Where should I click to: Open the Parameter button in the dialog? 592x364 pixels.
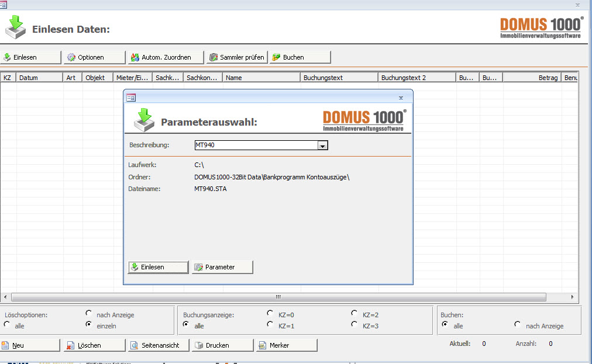(222, 267)
